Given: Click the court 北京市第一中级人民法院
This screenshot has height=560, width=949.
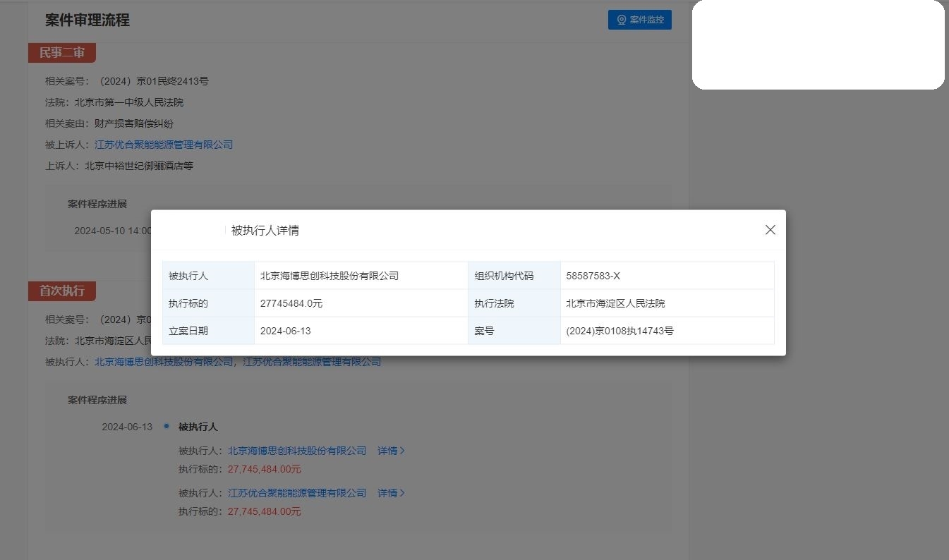Looking at the screenshot, I should [x=129, y=102].
